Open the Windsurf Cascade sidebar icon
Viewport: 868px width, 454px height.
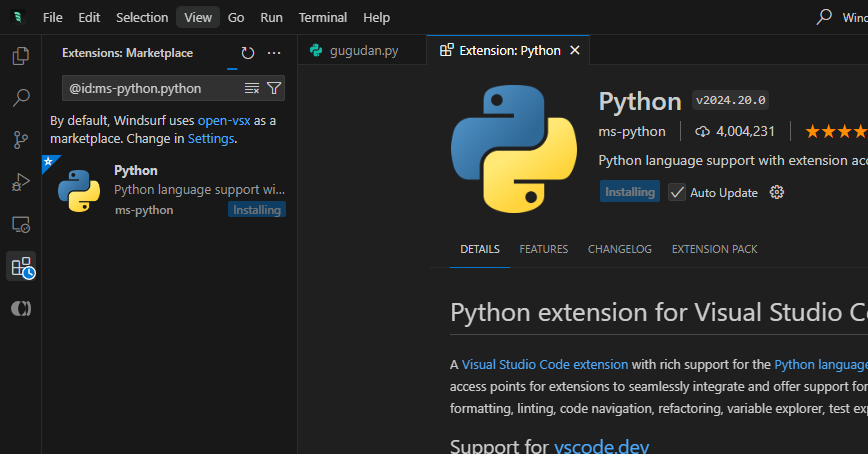20,308
